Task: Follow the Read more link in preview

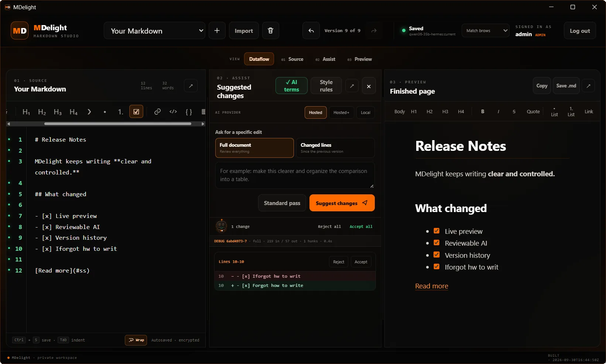Action: (x=431, y=286)
